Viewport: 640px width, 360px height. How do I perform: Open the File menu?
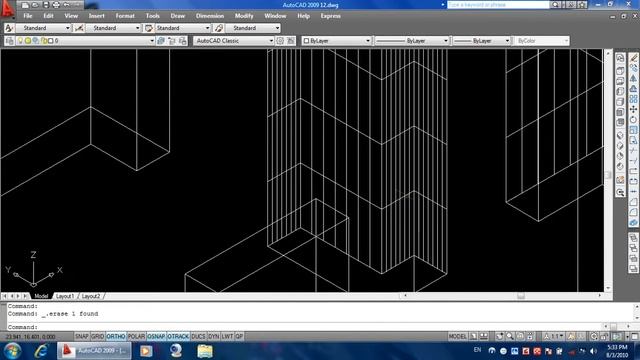[x=28, y=16]
